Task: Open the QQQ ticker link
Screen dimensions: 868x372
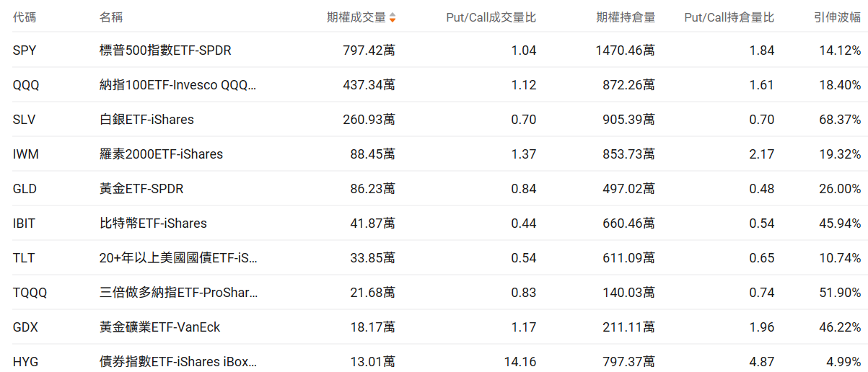Action: point(26,85)
